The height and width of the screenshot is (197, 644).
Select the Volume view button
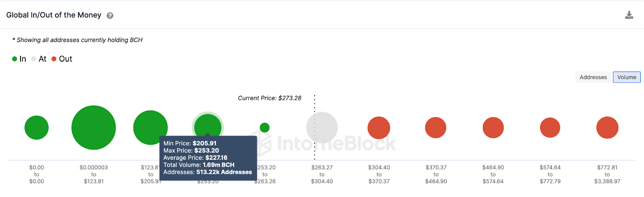click(x=627, y=77)
